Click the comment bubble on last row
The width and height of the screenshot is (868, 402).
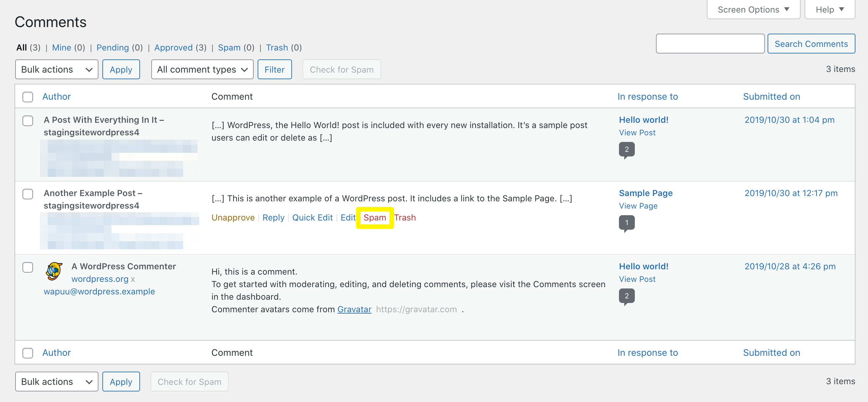pos(627,296)
